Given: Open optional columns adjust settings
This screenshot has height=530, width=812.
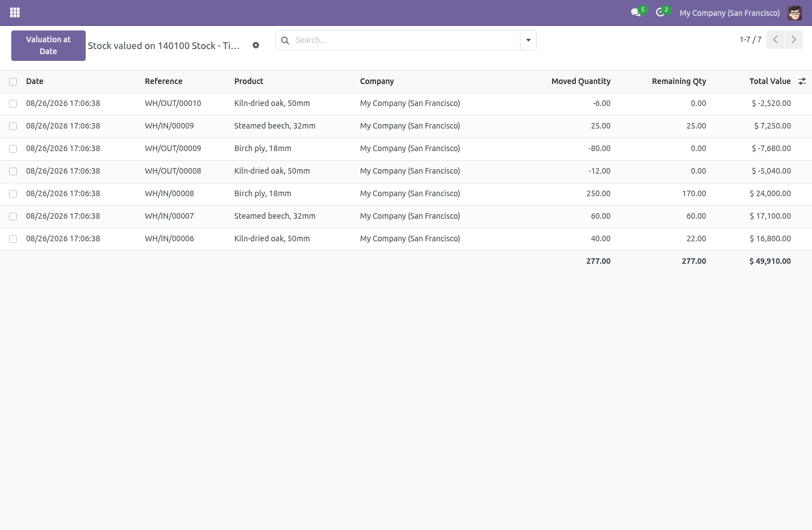Looking at the screenshot, I should 802,81.
